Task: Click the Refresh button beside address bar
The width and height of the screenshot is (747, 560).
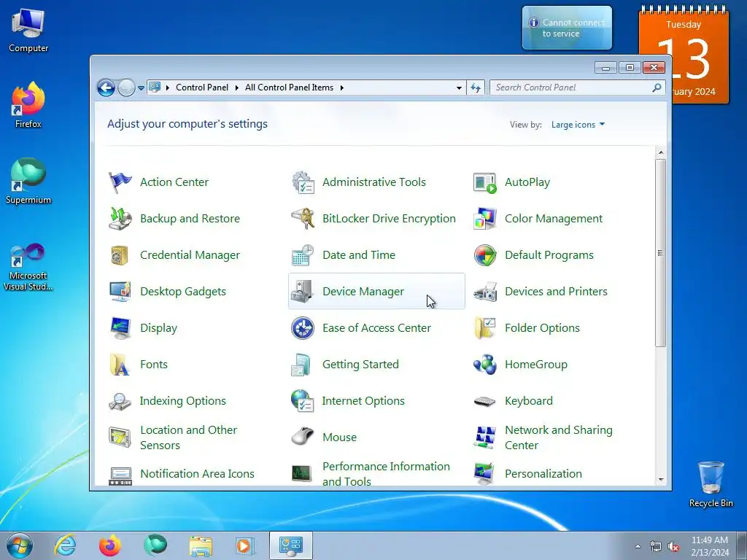Action: (476, 87)
